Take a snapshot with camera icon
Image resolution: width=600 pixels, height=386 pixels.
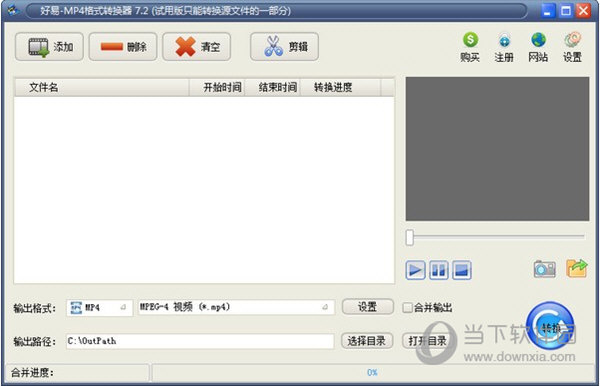click(545, 269)
